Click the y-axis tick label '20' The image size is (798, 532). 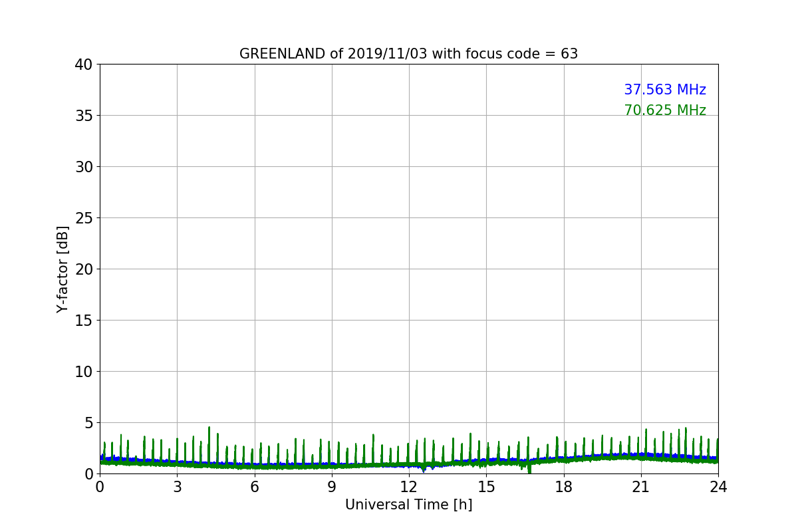click(x=84, y=269)
